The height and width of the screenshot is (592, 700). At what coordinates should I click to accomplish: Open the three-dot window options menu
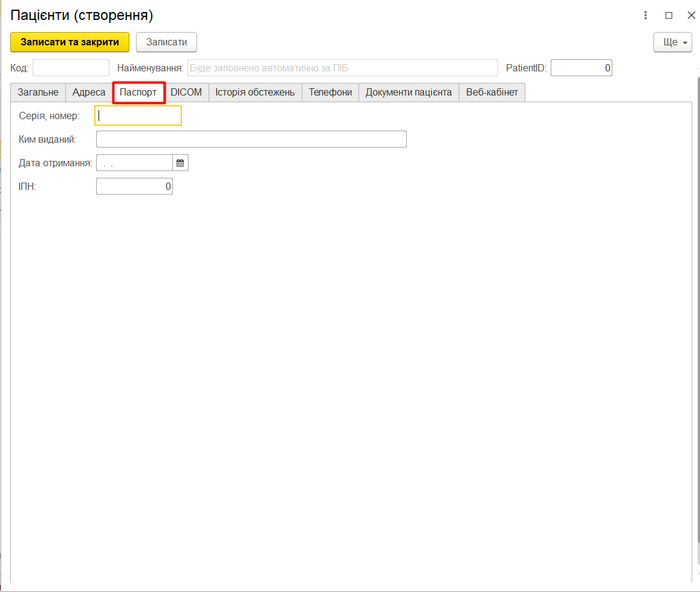pos(646,16)
